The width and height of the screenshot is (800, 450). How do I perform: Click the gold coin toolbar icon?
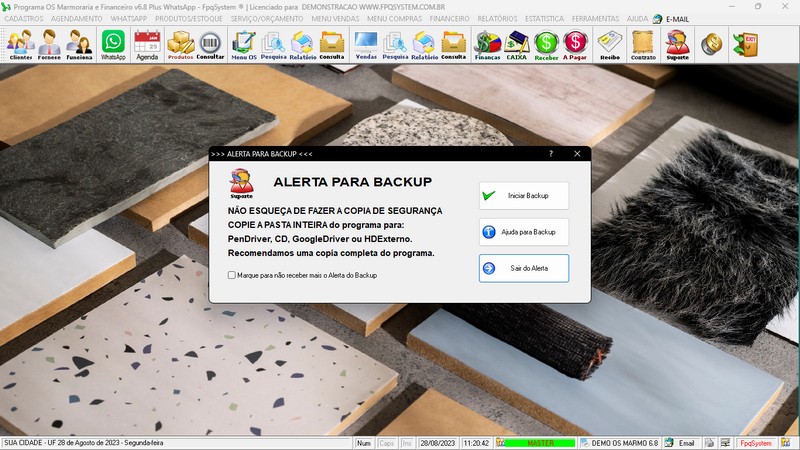coord(711,44)
